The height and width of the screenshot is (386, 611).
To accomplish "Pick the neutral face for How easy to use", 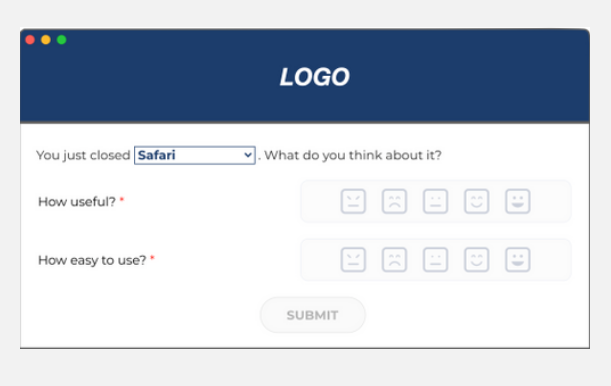I will (435, 259).
